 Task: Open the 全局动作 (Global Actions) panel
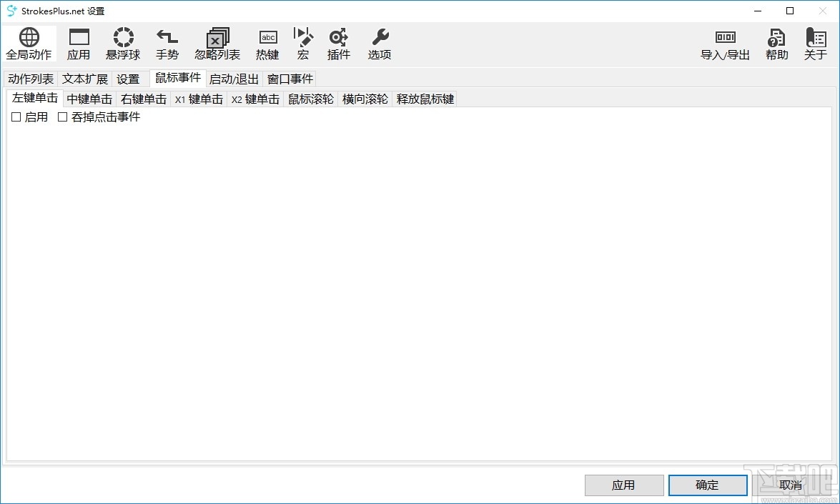[x=29, y=43]
